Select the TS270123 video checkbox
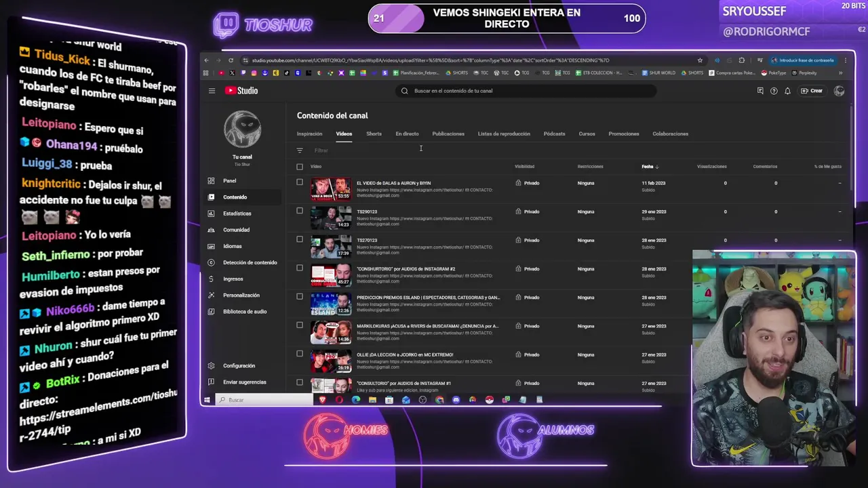The image size is (868, 488). (x=300, y=239)
